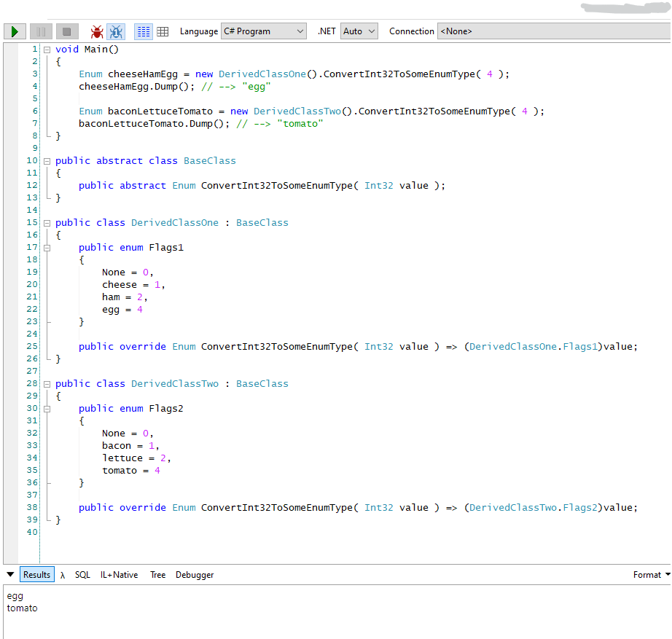This screenshot has height=639, width=672.
Task: Click the "// --> "tomato"" comment
Action: pyautogui.click(x=279, y=124)
